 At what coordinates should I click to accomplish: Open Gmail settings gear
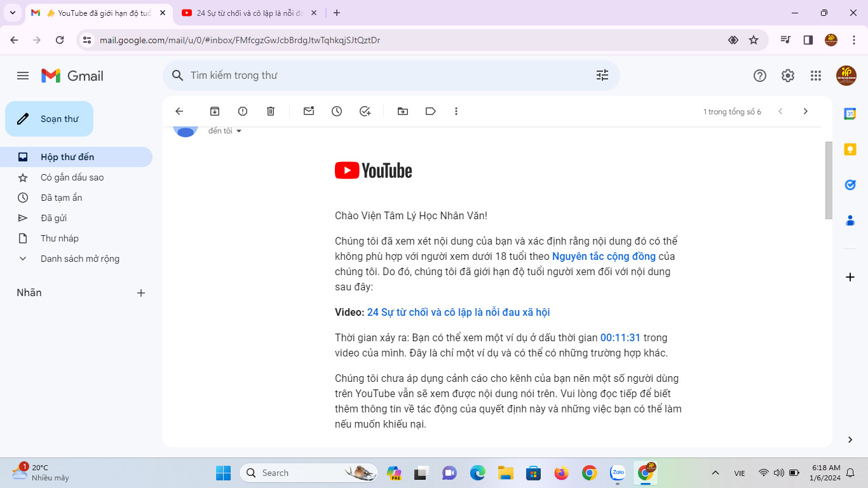pos(788,76)
